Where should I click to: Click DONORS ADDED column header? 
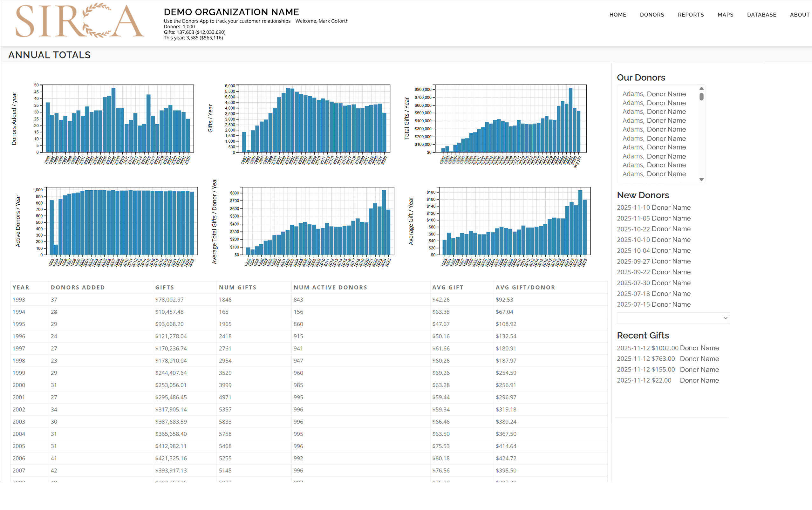pos(78,288)
